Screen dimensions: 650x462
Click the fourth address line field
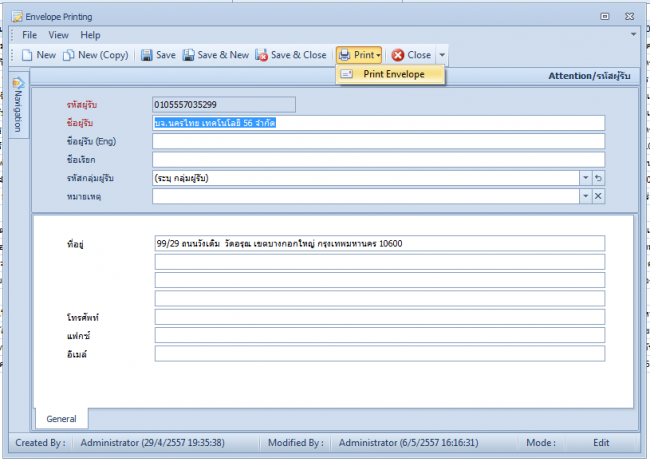[x=380, y=298]
